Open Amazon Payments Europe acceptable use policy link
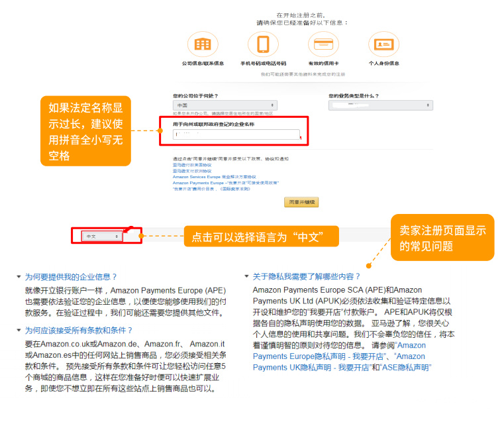Viewport: 504px width, 422px height. [226, 183]
